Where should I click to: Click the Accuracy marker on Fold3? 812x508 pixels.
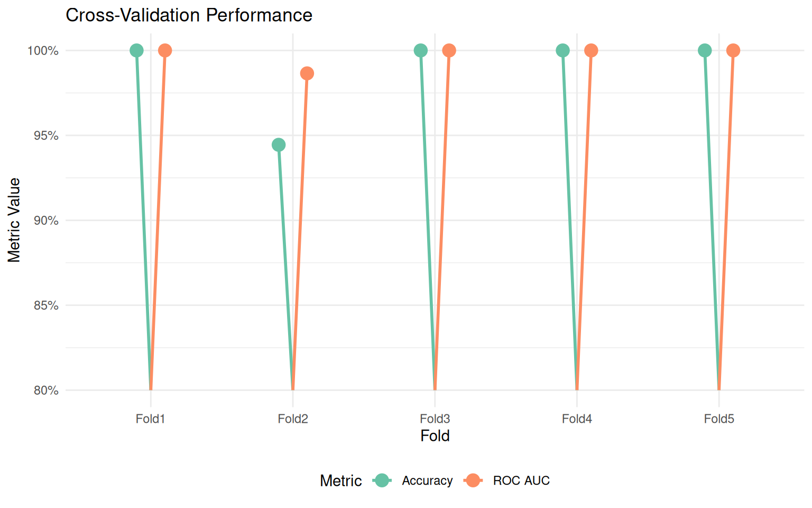[421, 50]
